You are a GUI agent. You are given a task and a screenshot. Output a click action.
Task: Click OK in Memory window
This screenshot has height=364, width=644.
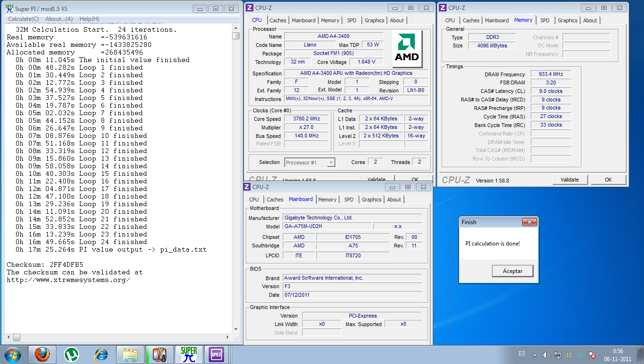[608, 180]
